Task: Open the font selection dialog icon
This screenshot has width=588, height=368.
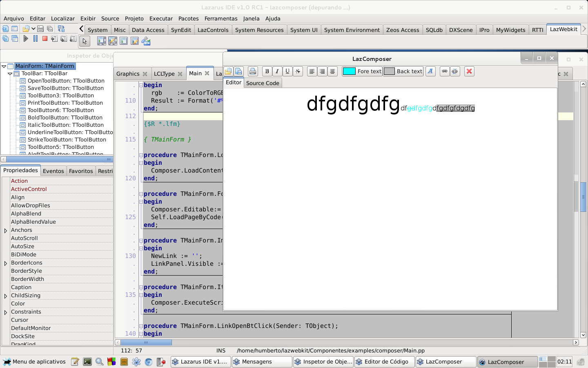Action: pyautogui.click(x=430, y=71)
